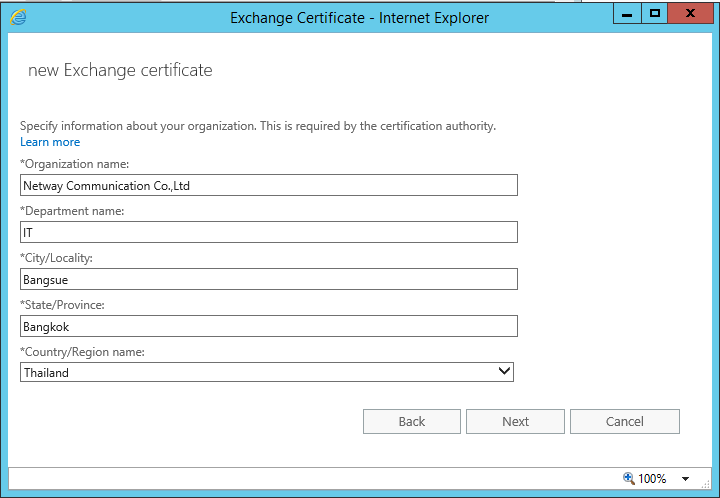Open the zoom level dropdown arrow
The image size is (720, 498).
685,479
